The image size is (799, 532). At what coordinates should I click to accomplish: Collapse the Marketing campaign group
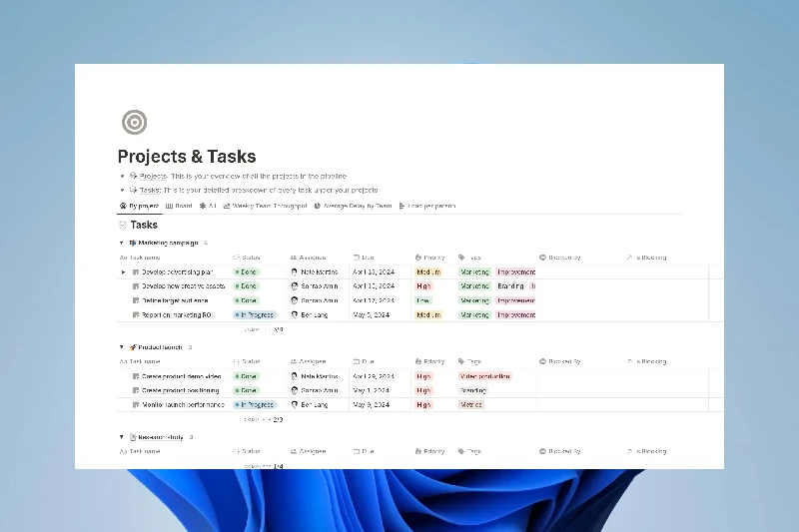tap(121, 243)
